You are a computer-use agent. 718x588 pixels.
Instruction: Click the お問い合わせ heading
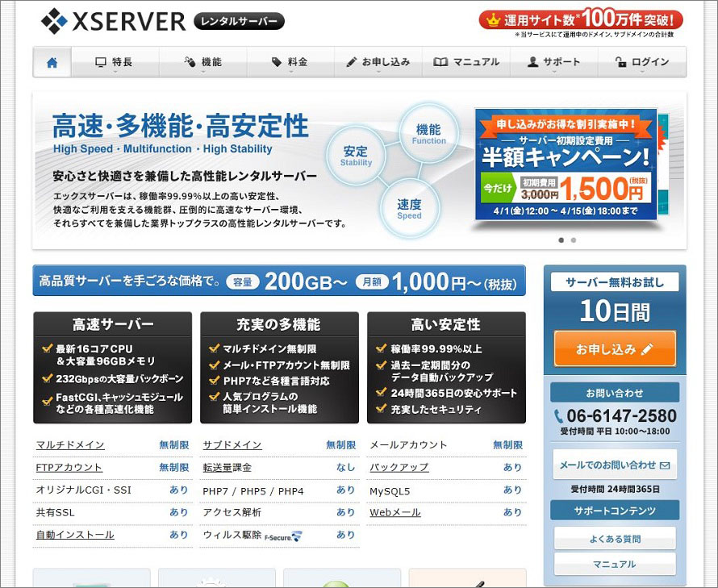tap(615, 393)
